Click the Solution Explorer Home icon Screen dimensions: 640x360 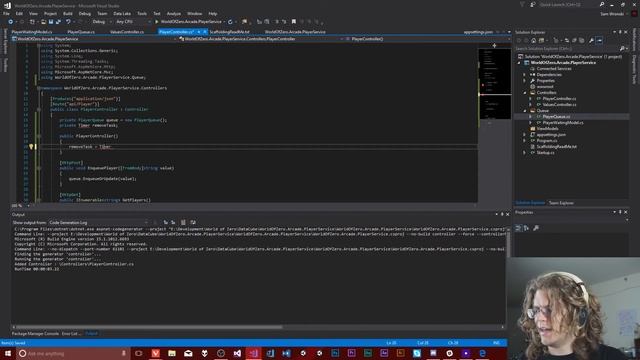533,40
